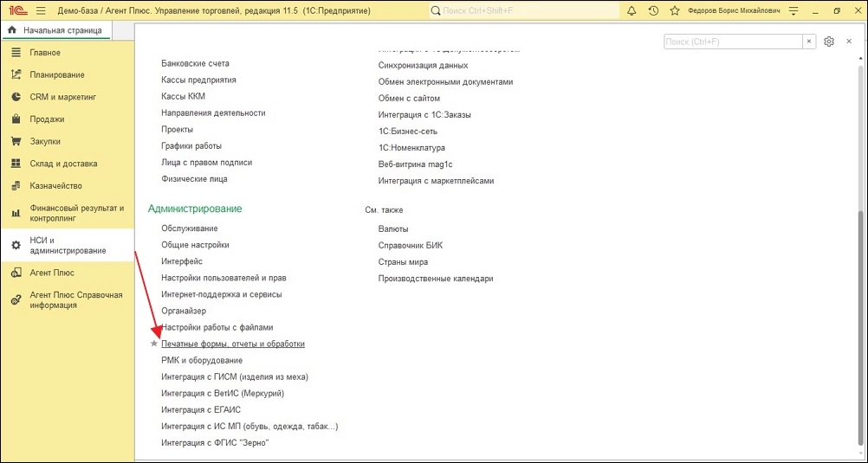Switch to Начальная страница tab
This screenshot has width=868, height=463.
[x=56, y=30]
